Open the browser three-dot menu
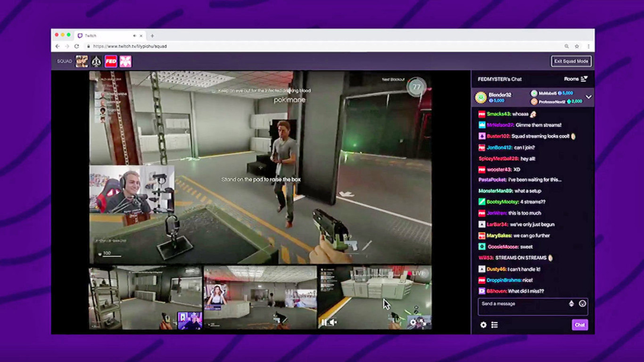This screenshot has height=362, width=644. (588, 46)
